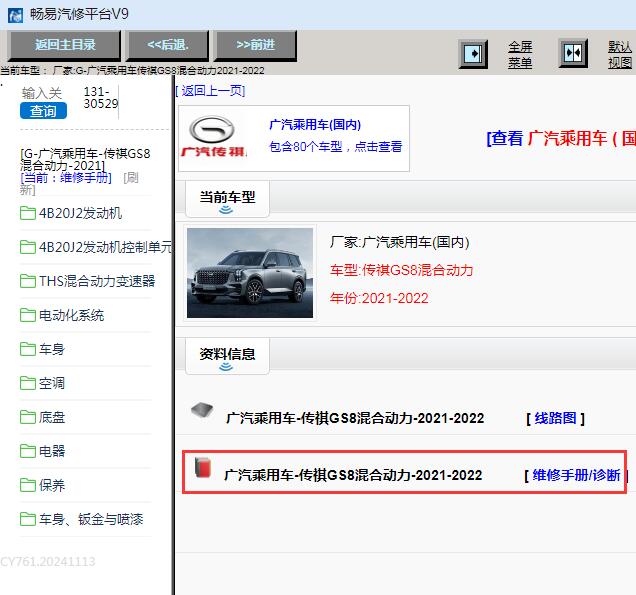Click the folder icon beside 电动化系统
This screenshot has height=595, width=636.
point(28,315)
